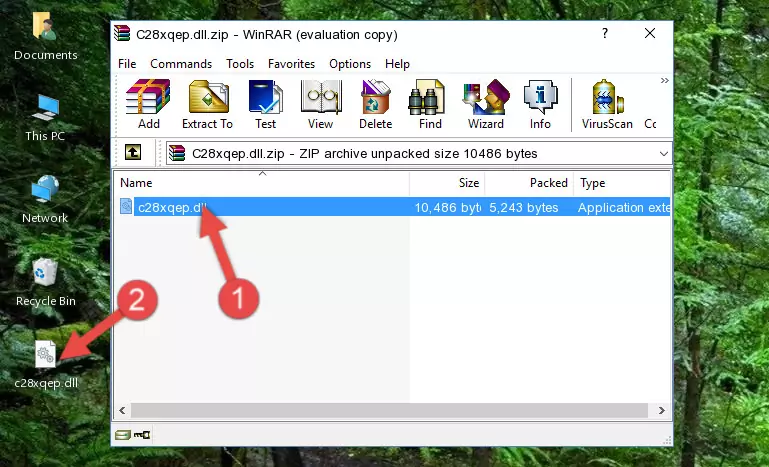This screenshot has width=769, height=467.
Task: Close the WinRAR window
Action: (650, 33)
